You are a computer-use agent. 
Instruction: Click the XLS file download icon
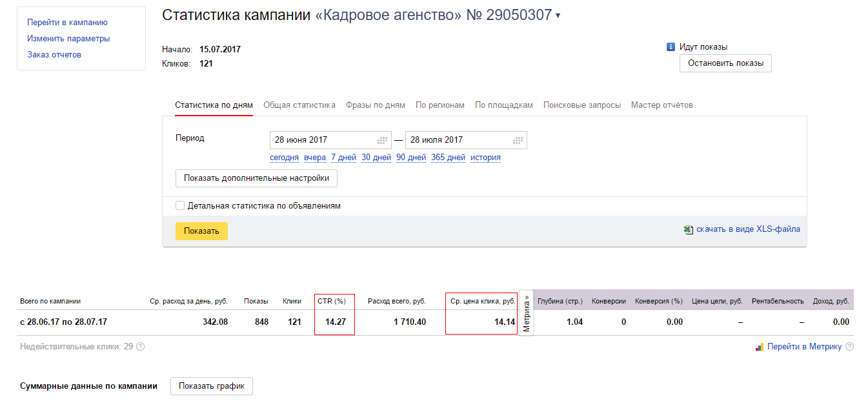pyautogui.click(x=689, y=229)
